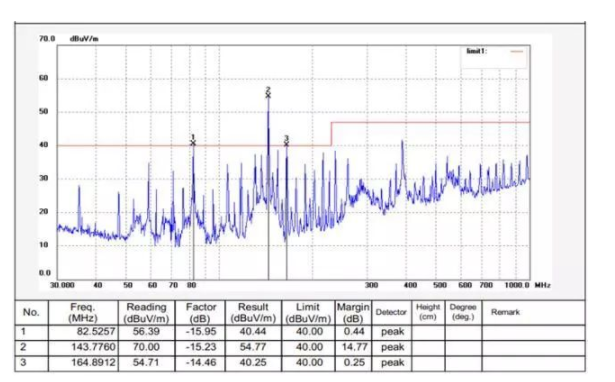Click the Freq. (MHz) column header
615x382 pixels.
(x=83, y=313)
